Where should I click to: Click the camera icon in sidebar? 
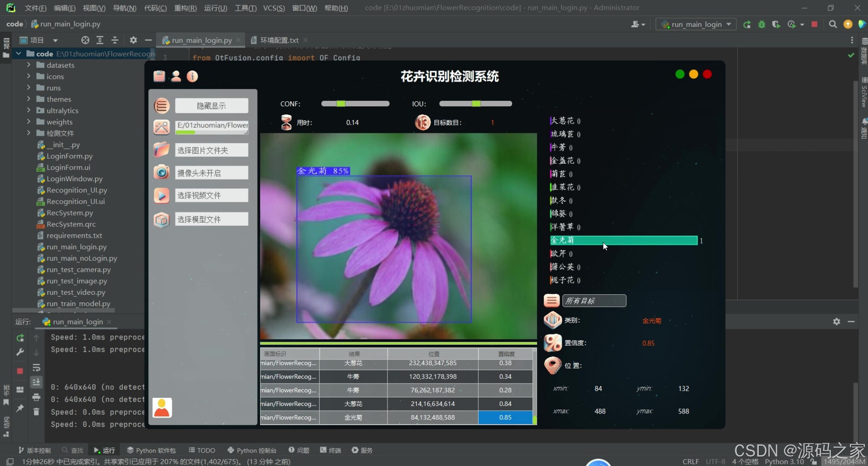[162, 173]
